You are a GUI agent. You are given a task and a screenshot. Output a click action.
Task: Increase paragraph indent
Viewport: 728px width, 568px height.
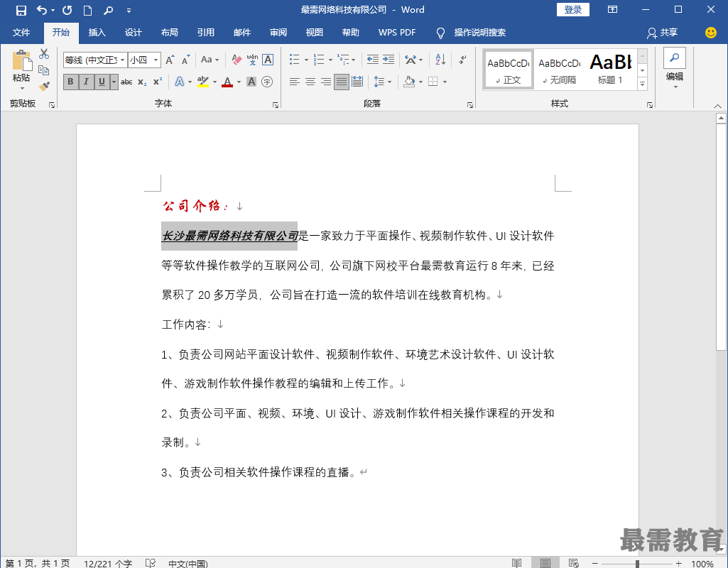tap(388, 60)
